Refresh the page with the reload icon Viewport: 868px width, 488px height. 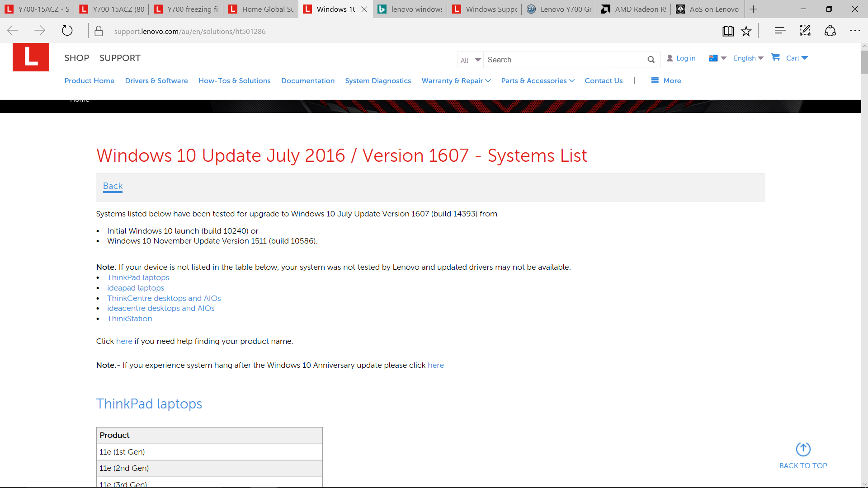tap(67, 31)
